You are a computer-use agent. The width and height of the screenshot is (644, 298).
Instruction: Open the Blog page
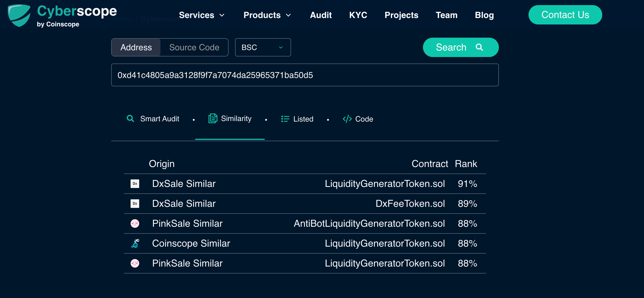[x=484, y=15]
